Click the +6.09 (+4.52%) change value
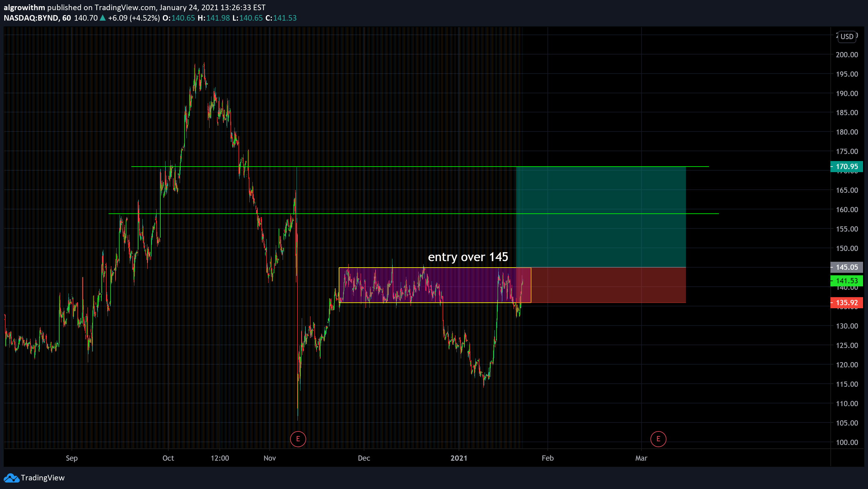This screenshot has height=489, width=868. [134, 18]
